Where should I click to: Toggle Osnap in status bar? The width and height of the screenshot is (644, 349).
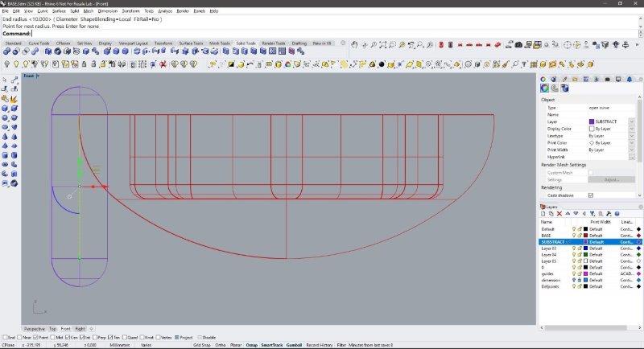click(251, 345)
